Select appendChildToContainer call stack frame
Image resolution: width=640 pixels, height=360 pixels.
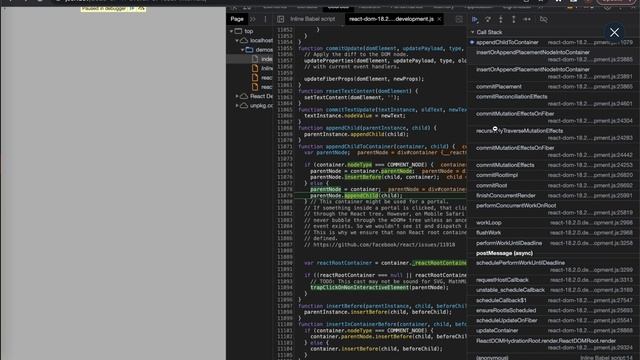click(554, 42)
